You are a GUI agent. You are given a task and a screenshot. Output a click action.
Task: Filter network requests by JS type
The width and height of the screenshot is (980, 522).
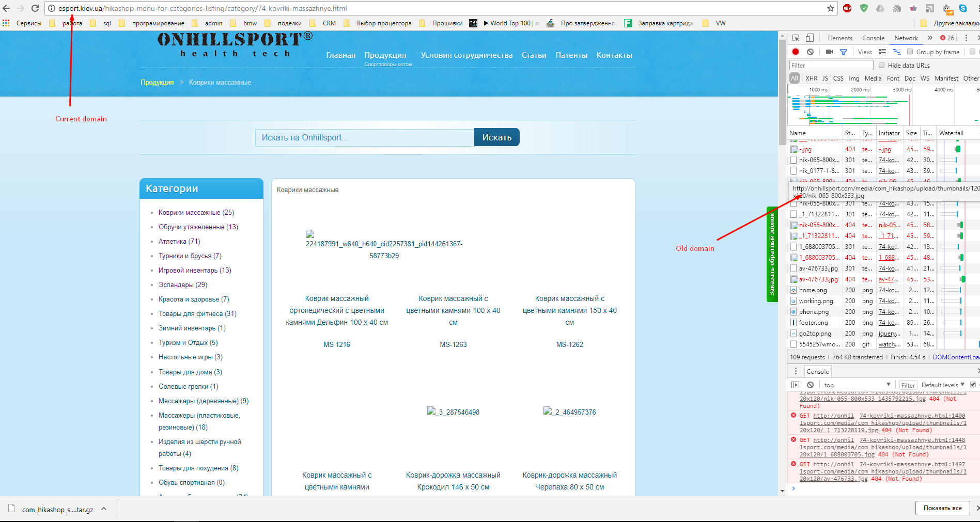click(x=825, y=78)
